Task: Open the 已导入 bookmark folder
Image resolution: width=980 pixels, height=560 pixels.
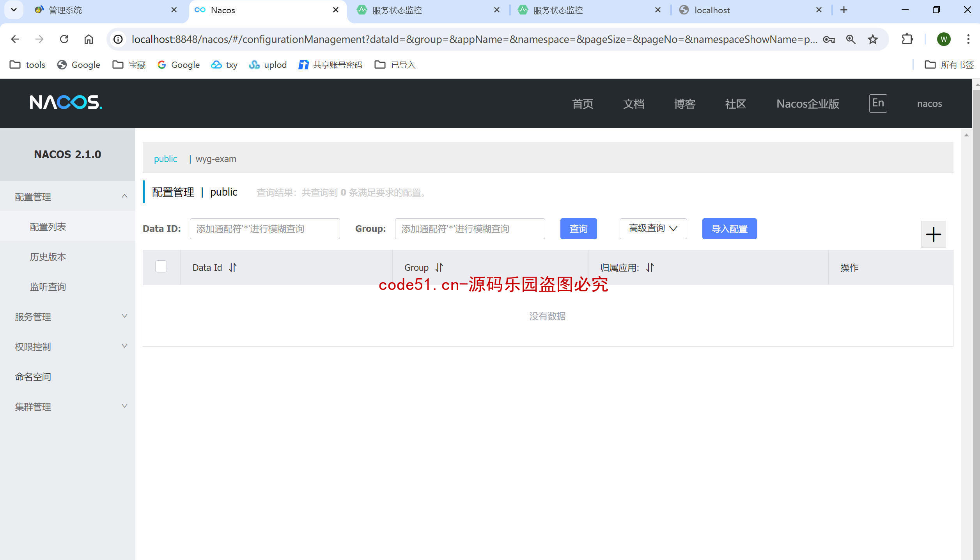Action: click(395, 65)
